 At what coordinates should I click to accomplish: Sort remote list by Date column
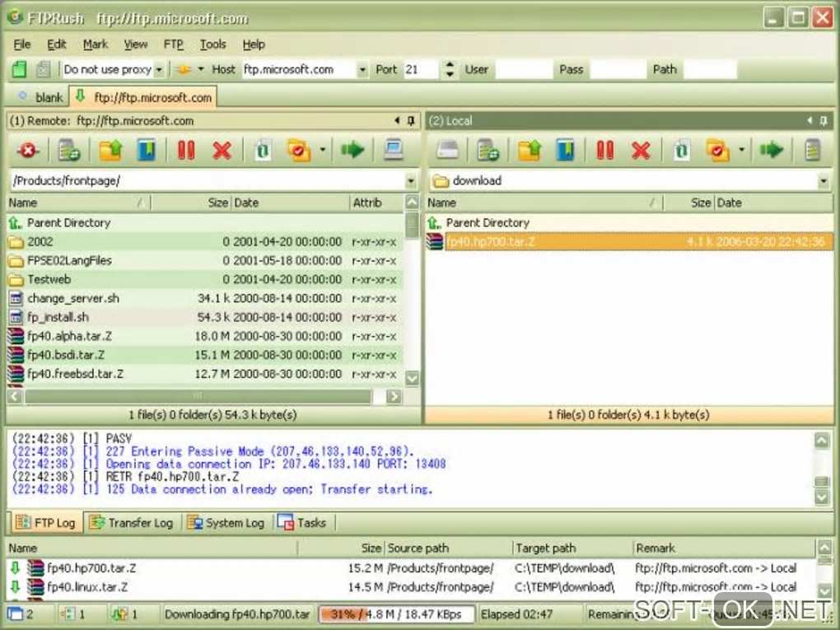click(x=291, y=203)
